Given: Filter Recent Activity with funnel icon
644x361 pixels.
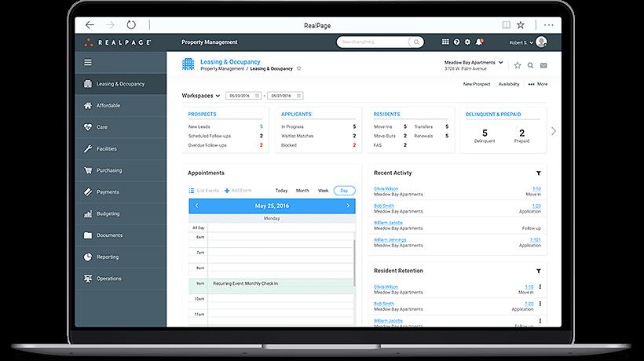Looking at the screenshot, I should 539,173.
